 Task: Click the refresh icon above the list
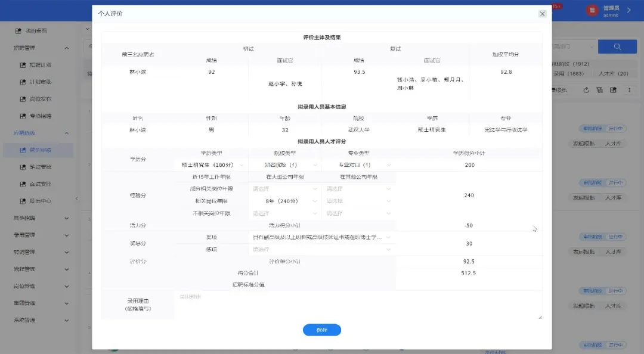pos(587,89)
